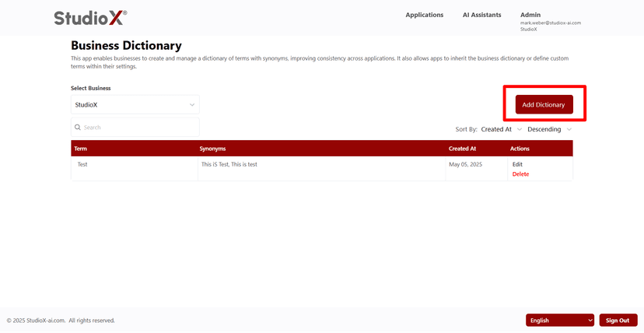Open the English language selector
This screenshot has width=644, height=333.
coord(560,321)
